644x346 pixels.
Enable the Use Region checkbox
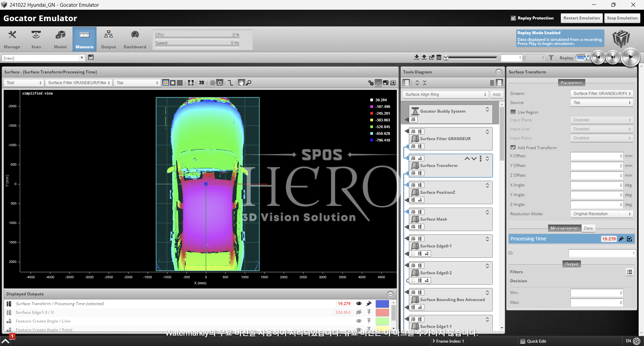(x=513, y=112)
